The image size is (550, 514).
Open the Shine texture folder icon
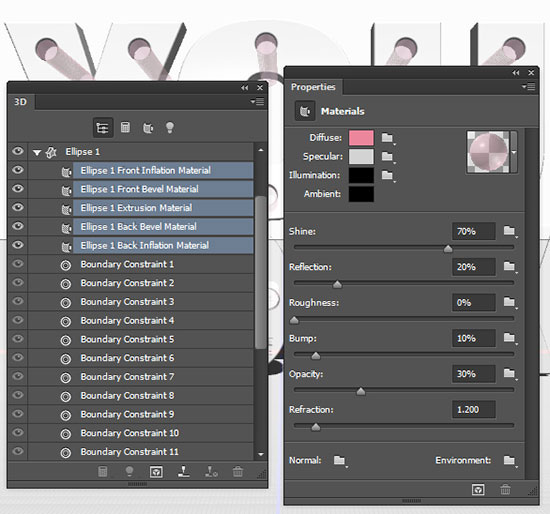[x=509, y=231]
